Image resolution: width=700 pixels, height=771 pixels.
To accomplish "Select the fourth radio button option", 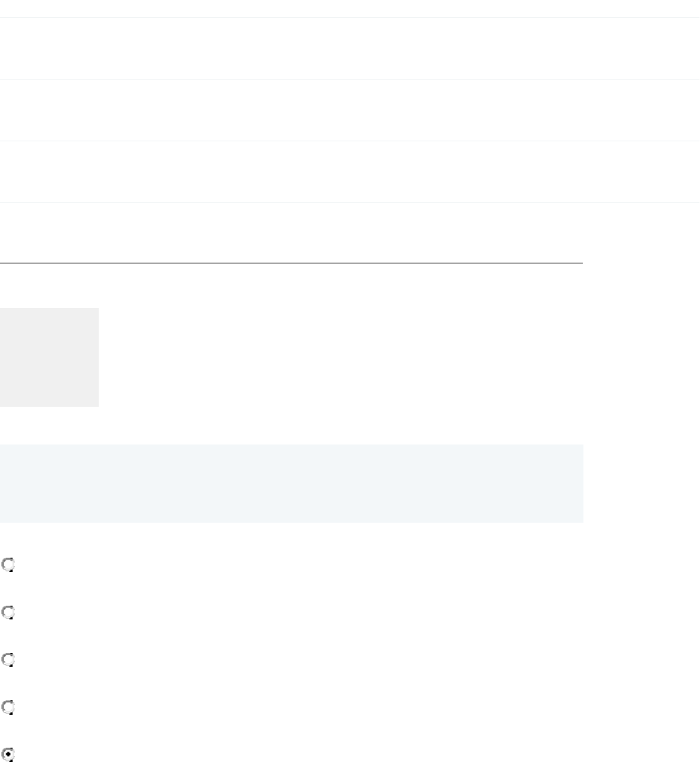I will (8, 707).
